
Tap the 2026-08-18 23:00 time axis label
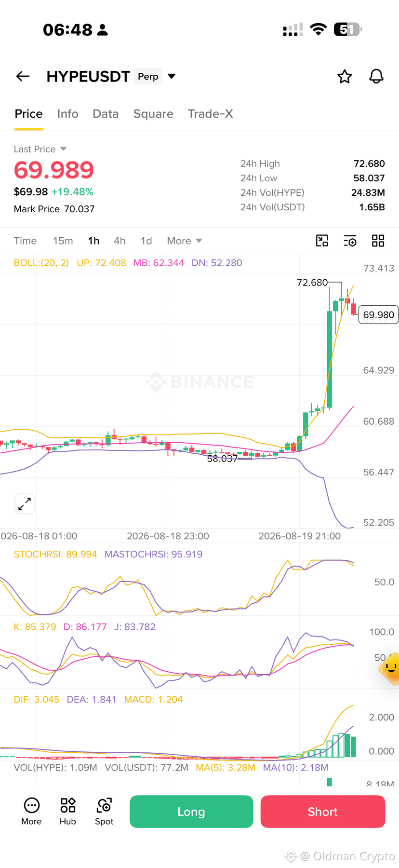pyautogui.click(x=168, y=536)
